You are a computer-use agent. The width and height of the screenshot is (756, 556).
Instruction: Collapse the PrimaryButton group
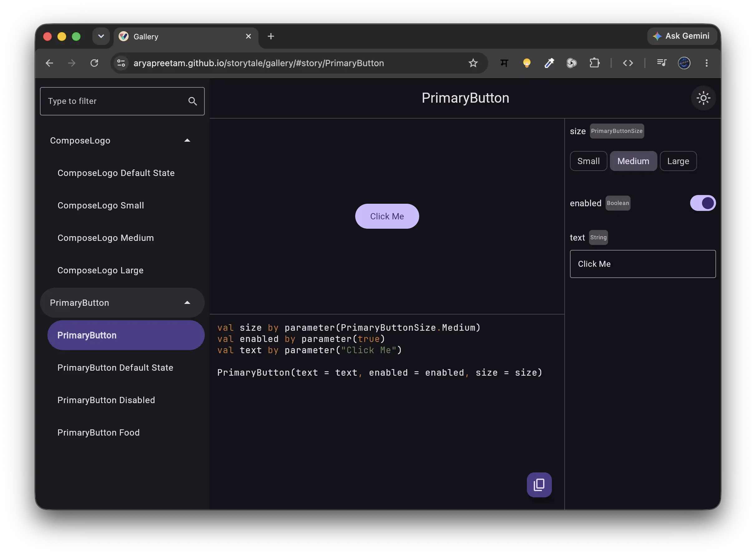point(122,303)
